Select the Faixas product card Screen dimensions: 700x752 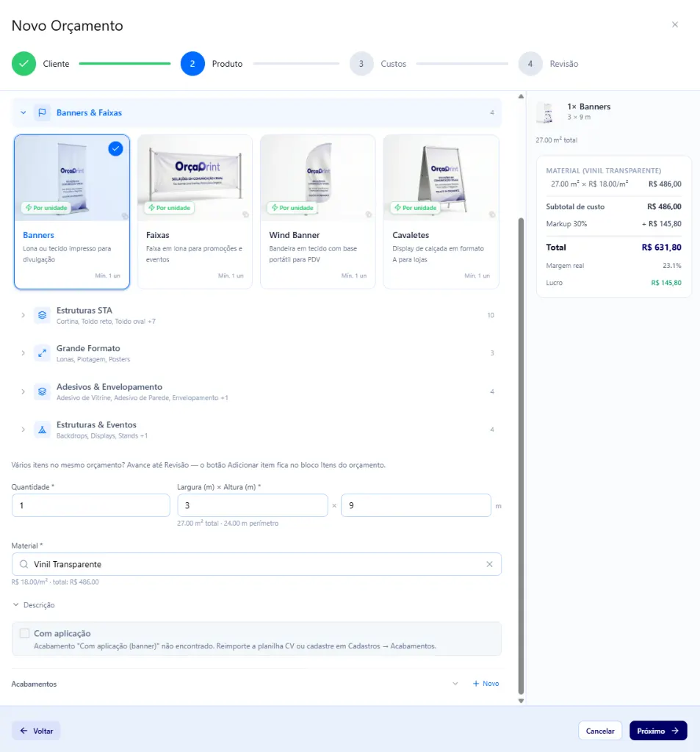tap(195, 212)
